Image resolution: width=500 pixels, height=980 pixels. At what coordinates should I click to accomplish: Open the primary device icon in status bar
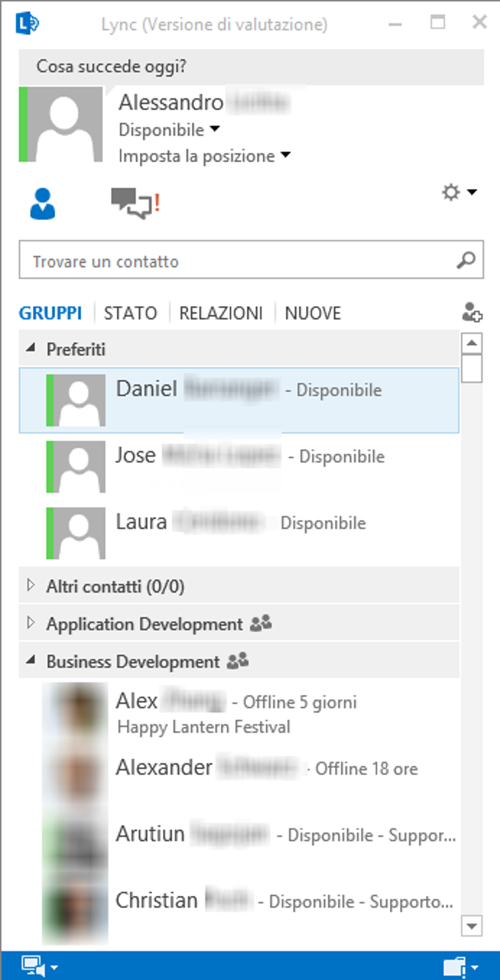pyautogui.click(x=33, y=967)
